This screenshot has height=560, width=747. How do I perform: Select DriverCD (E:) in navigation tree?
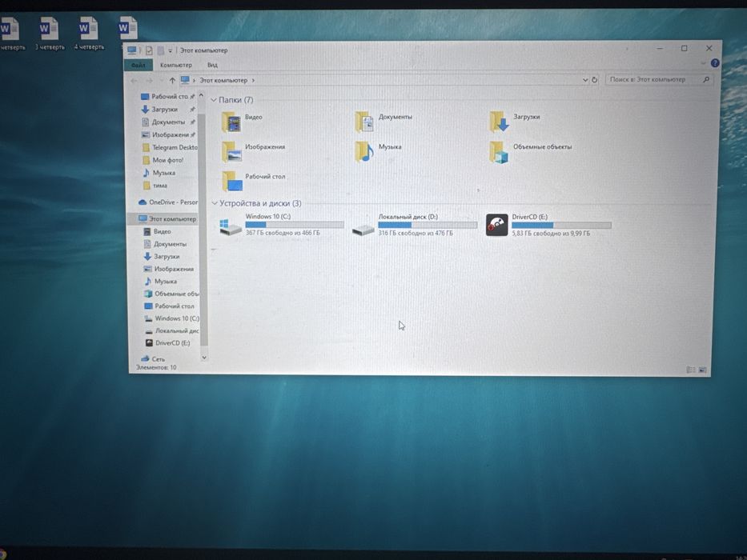pyautogui.click(x=167, y=343)
